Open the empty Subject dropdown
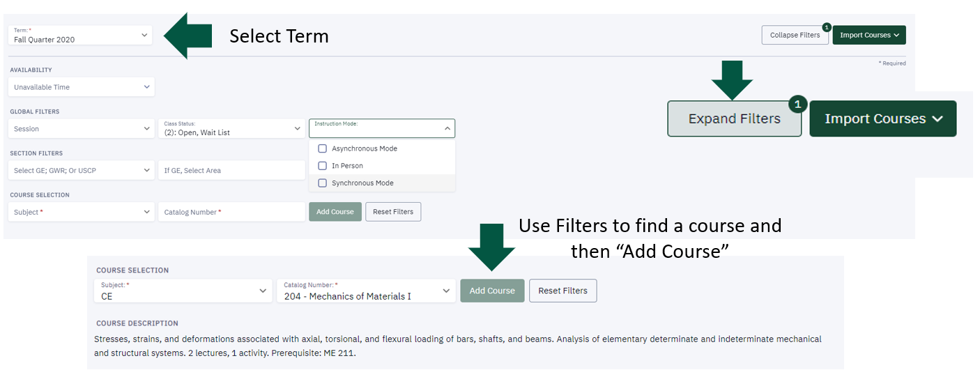 [80, 212]
